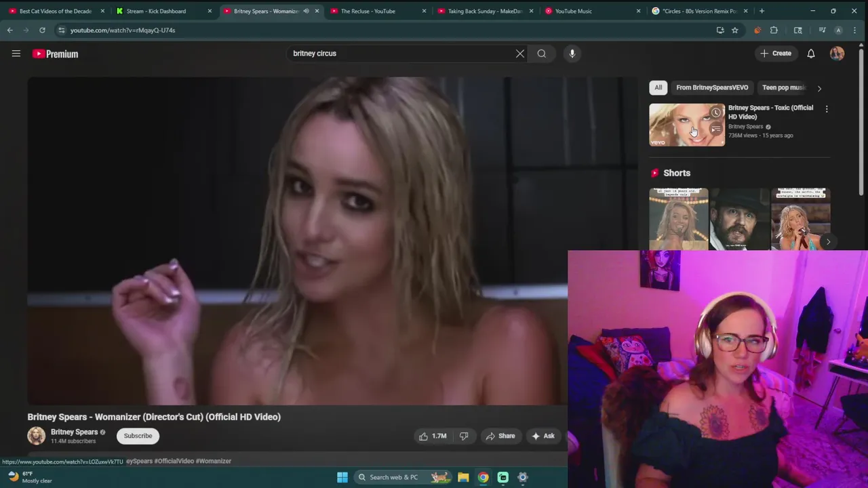The height and width of the screenshot is (488, 868).
Task: Dislike the video with thumbs down
Action: [464, 436]
